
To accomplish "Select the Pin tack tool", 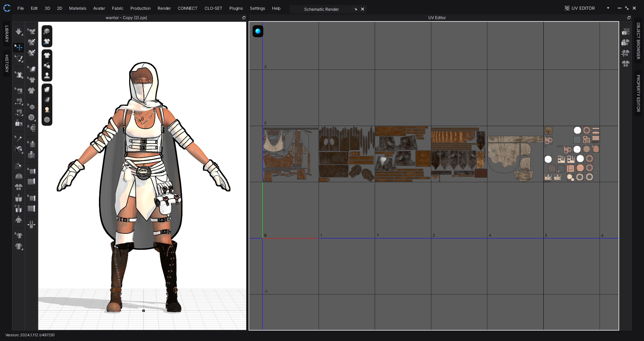I will point(19,138).
